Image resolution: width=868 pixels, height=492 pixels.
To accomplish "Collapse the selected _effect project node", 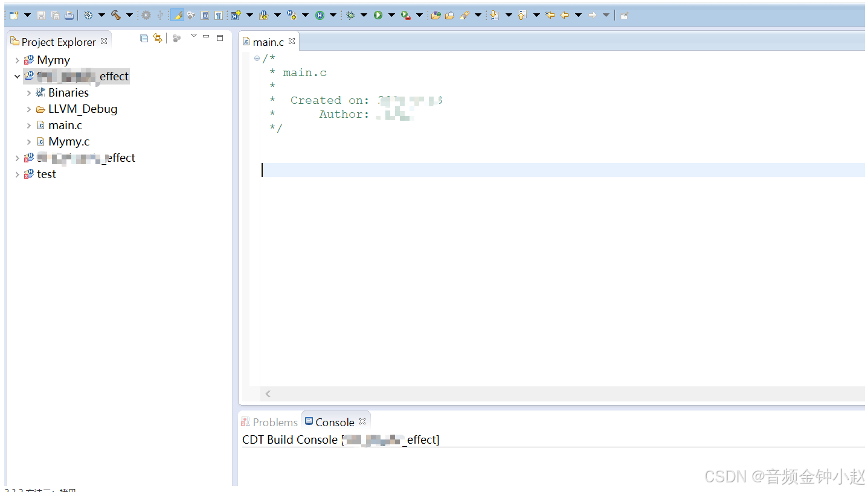I will [x=17, y=77].
